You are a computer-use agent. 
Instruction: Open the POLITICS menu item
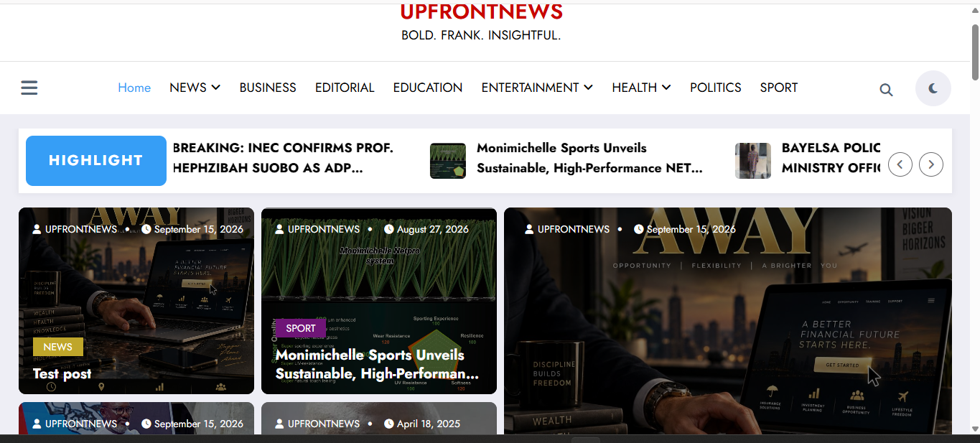coord(715,88)
